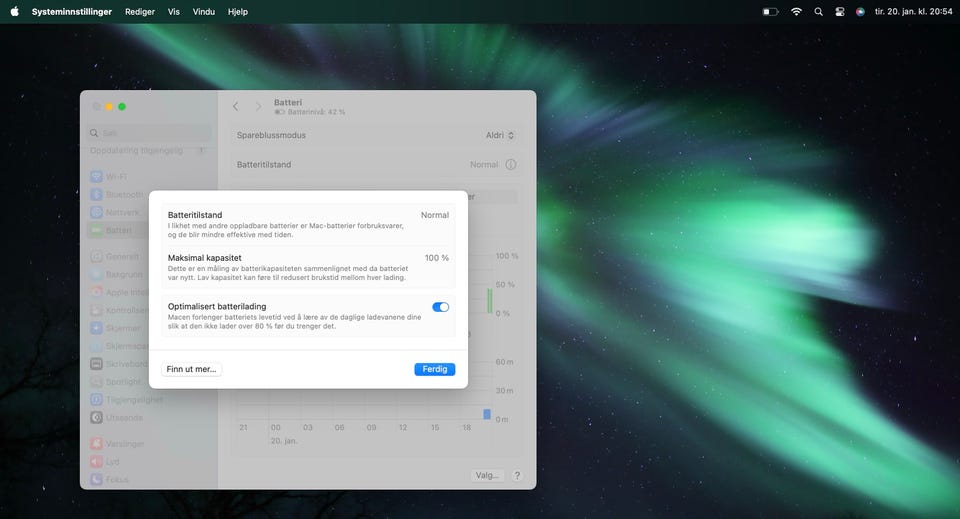This screenshot has width=960, height=519.
Task: Click the Spareblussmodus label
Action: (271, 135)
